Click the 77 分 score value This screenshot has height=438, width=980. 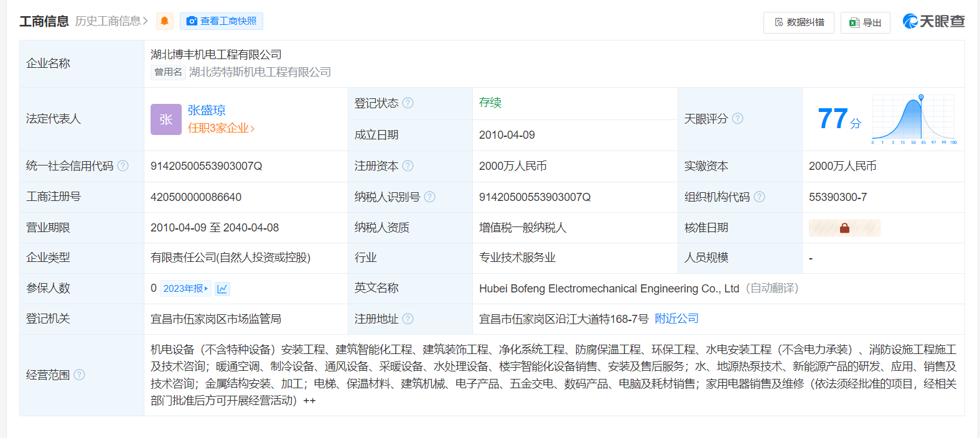(x=839, y=119)
